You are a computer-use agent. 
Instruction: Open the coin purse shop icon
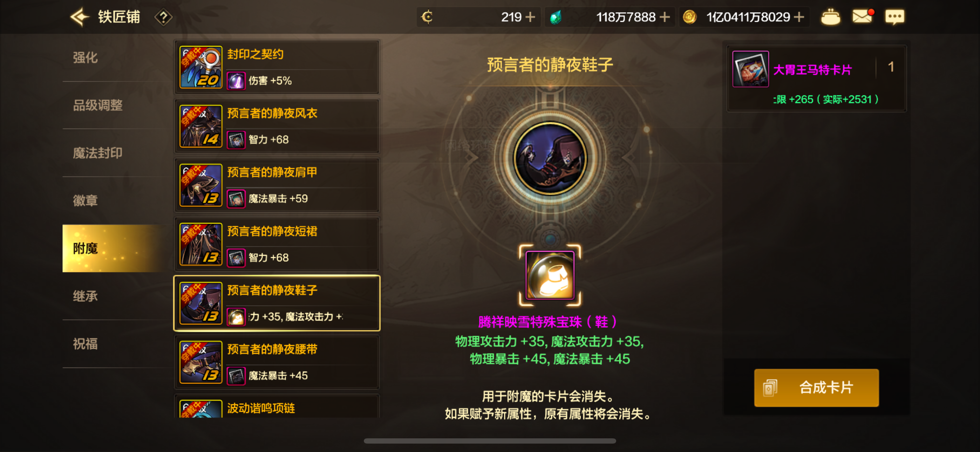pyautogui.click(x=830, y=17)
